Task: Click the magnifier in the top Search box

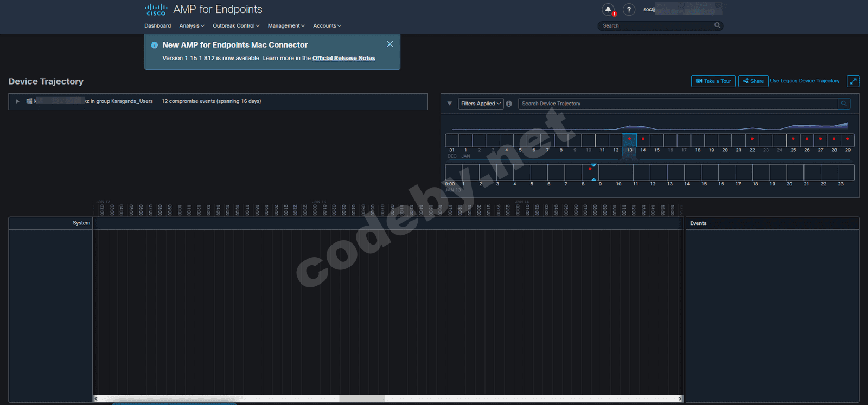Action: point(717,25)
